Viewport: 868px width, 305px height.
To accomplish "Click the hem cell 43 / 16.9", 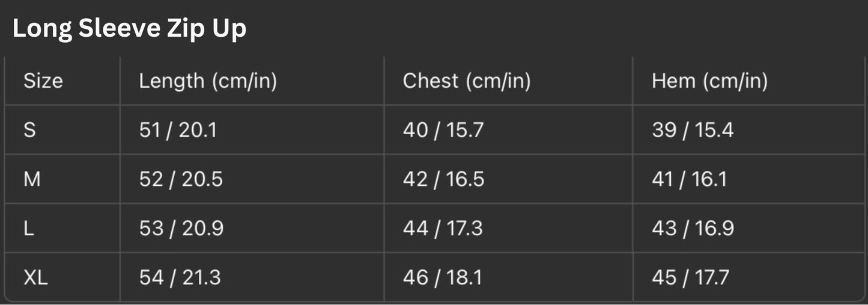I will [693, 229].
